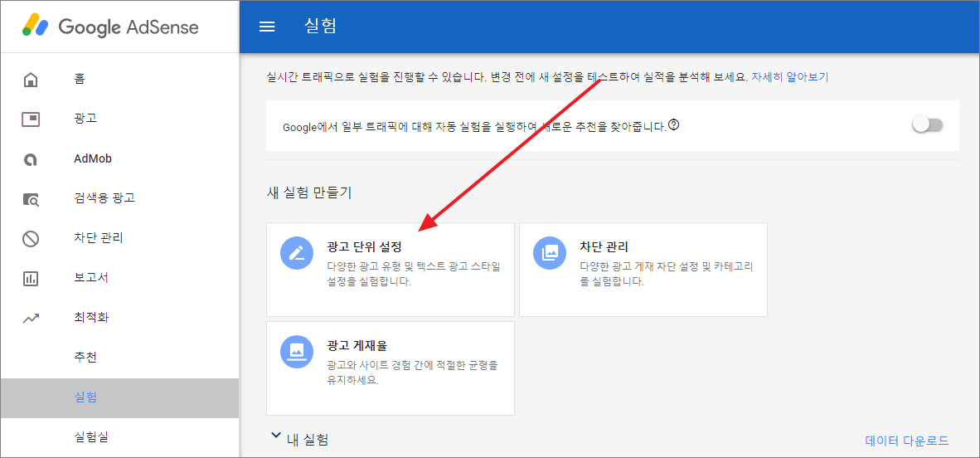Collapse the 내 실험 section chevron
Screen dimensions: 980x458
tap(275, 436)
